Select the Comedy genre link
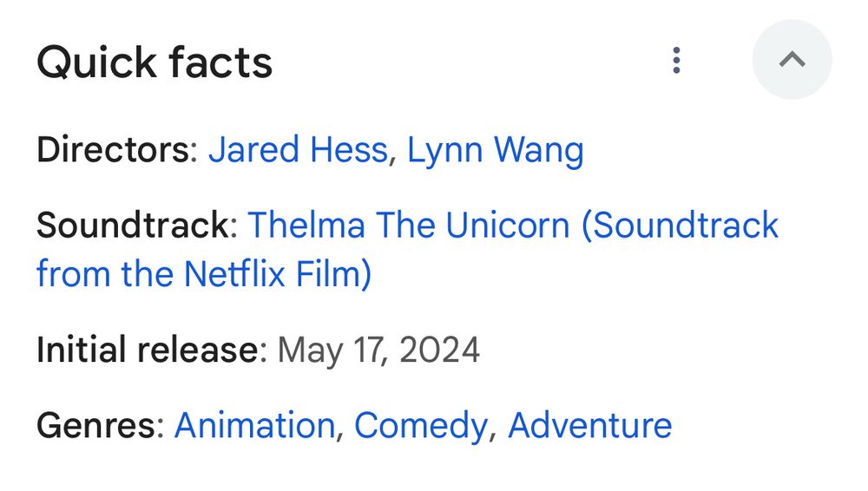This screenshot has height=491, width=868. click(421, 425)
